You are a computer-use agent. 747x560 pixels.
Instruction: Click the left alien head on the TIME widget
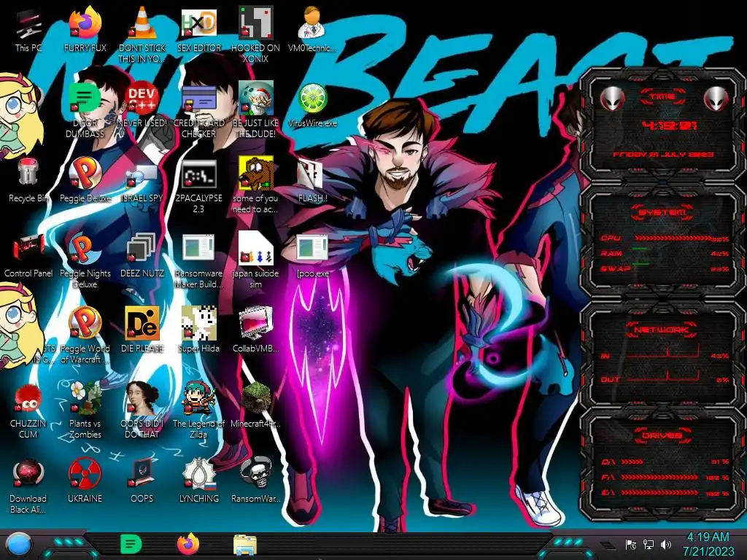coord(612,99)
